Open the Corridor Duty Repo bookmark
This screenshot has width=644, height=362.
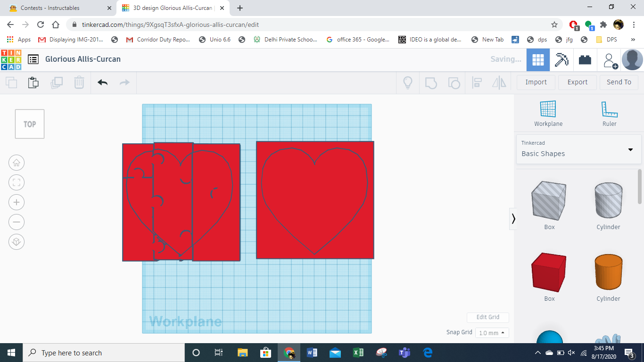[x=158, y=40]
